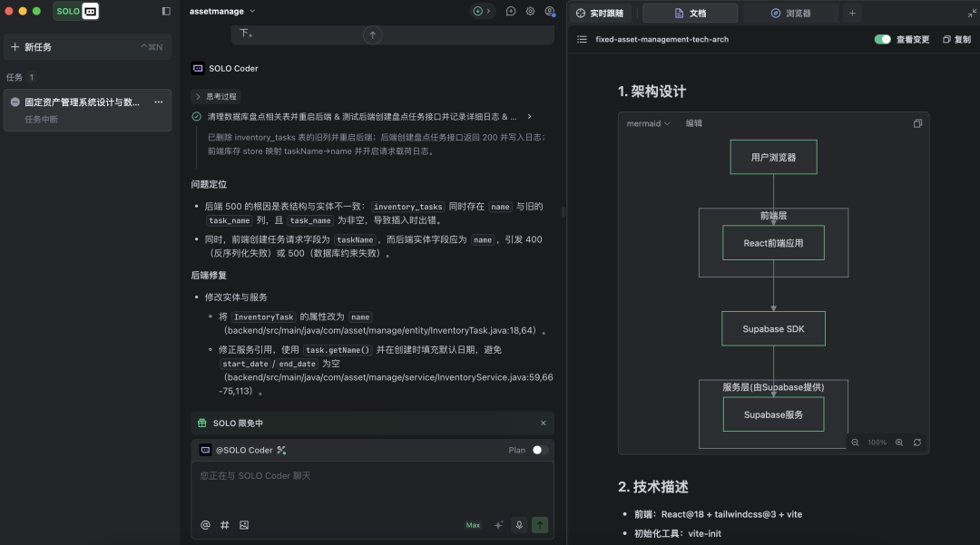Switch to the 浏览器 tab
This screenshot has height=545, width=980.
(790, 13)
